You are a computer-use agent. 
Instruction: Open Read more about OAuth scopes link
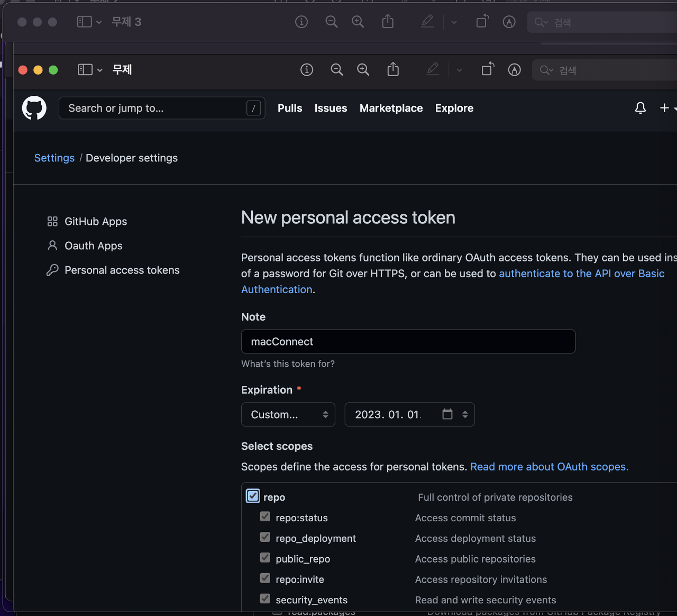[x=550, y=467]
